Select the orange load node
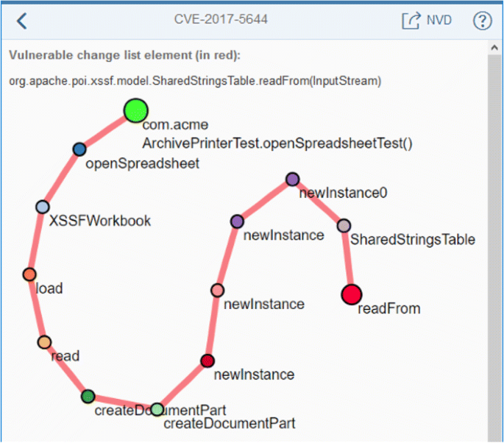The image size is (504, 443). [x=29, y=274]
